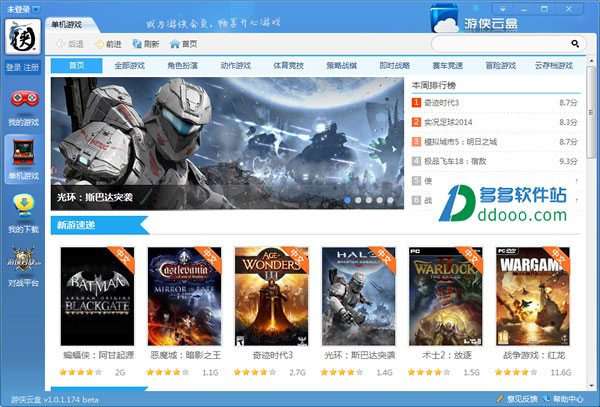The height and width of the screenshot is (407, 600).
Task: Click 登录 login link
Action: tap(13, 67)
